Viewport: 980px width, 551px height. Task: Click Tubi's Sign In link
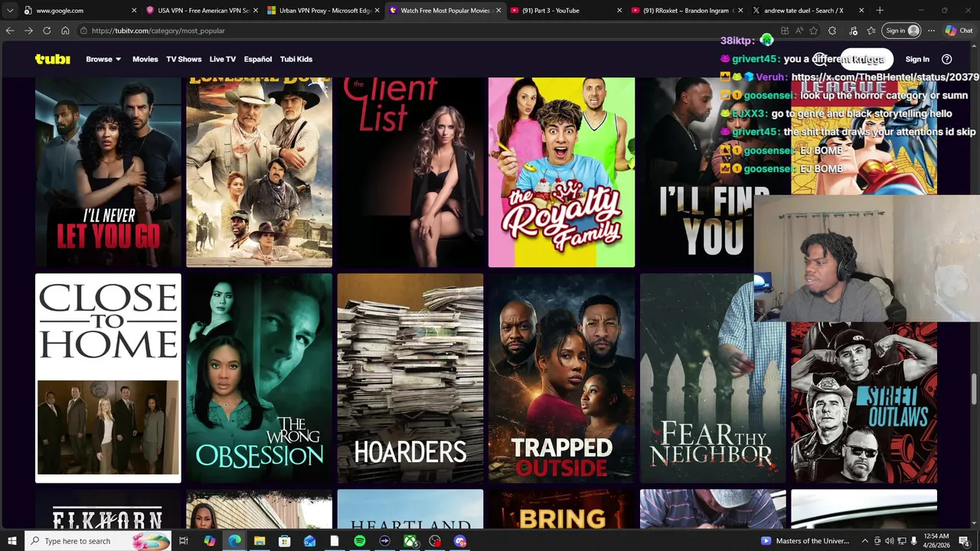pyautogui.click(x=917, y=59)
